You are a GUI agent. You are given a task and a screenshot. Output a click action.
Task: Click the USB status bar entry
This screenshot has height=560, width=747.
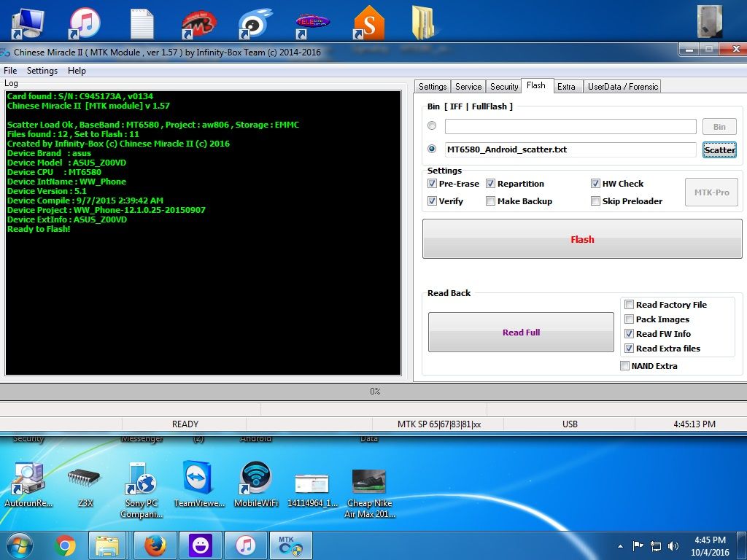pyautogui.click(x=570, y=424)
